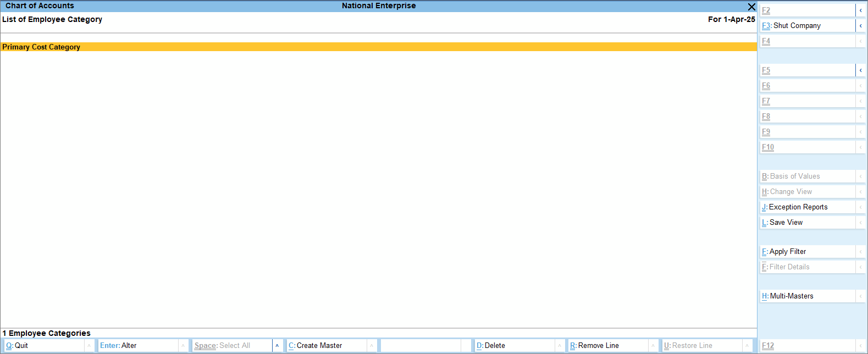The height and width of the screenshot is (354, 868).
Task: Close the Chart of Accounts screen
Action: [x=751, y=7]
